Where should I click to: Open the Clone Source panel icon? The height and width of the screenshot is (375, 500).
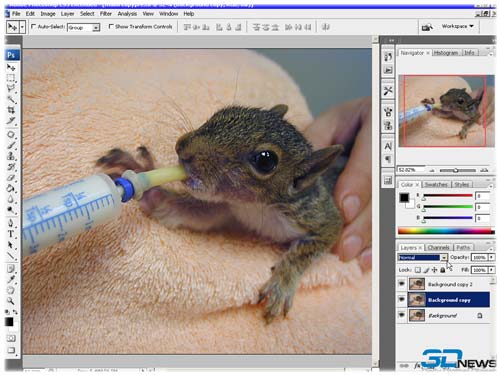coord(388,126)
